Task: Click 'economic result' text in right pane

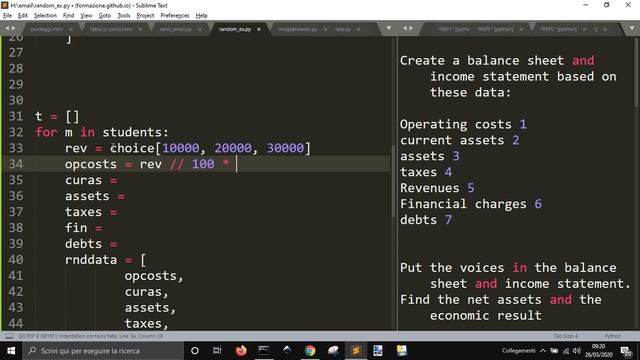Action: pos(486,315)
